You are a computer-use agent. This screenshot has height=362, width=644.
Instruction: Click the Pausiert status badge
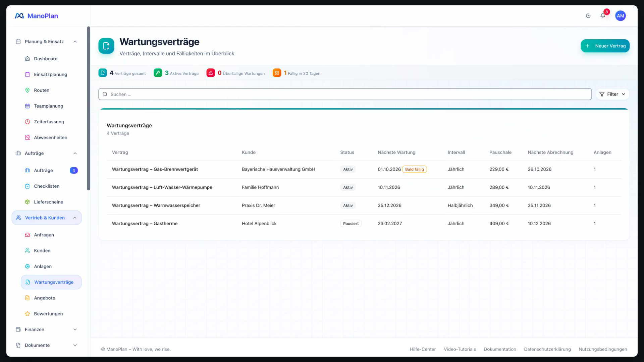pyautogui.click(x=351, y=223)
